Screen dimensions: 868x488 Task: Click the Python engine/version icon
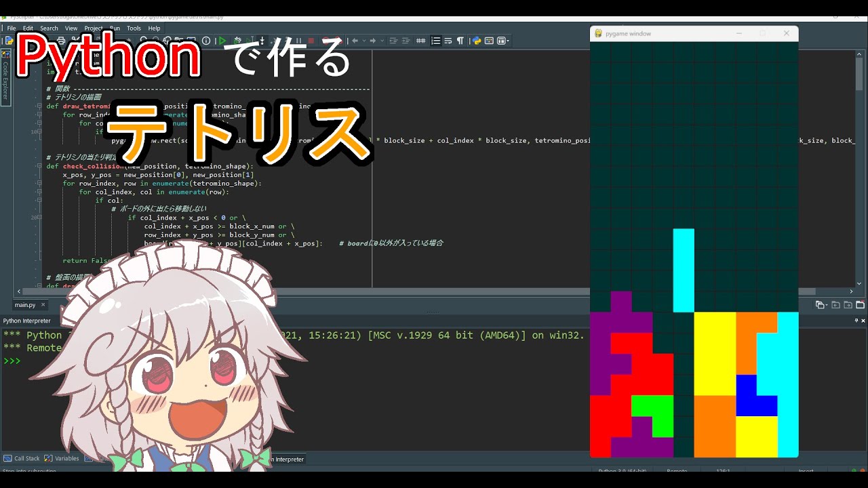pyautogui.click(x=477, y=41)
